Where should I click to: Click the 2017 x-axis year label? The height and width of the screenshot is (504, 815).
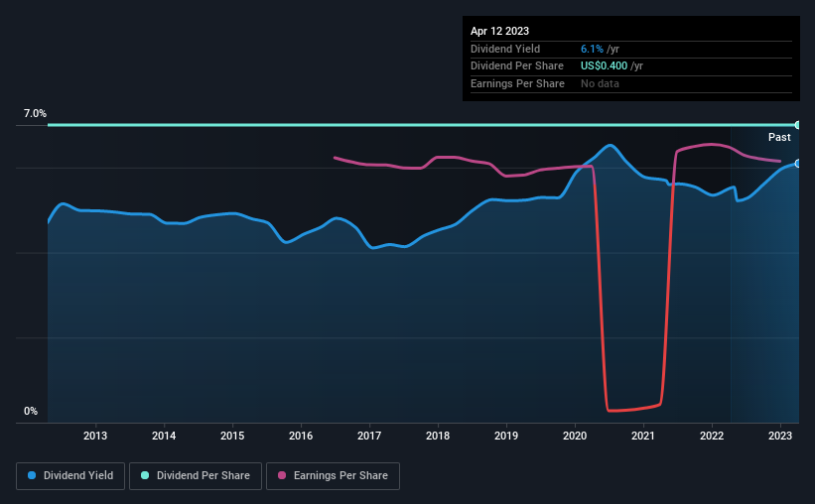point(369,436)
